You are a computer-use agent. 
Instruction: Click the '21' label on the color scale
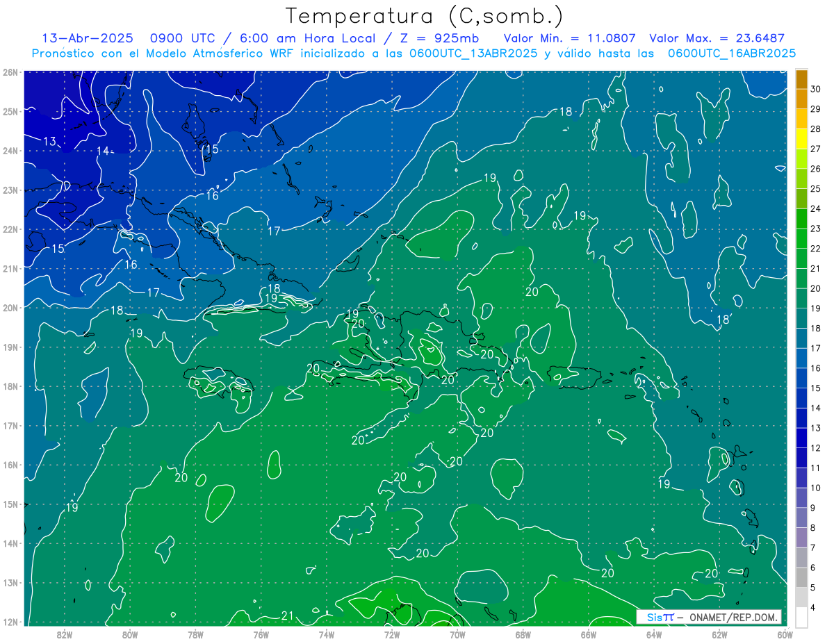(x=816, y=268)
